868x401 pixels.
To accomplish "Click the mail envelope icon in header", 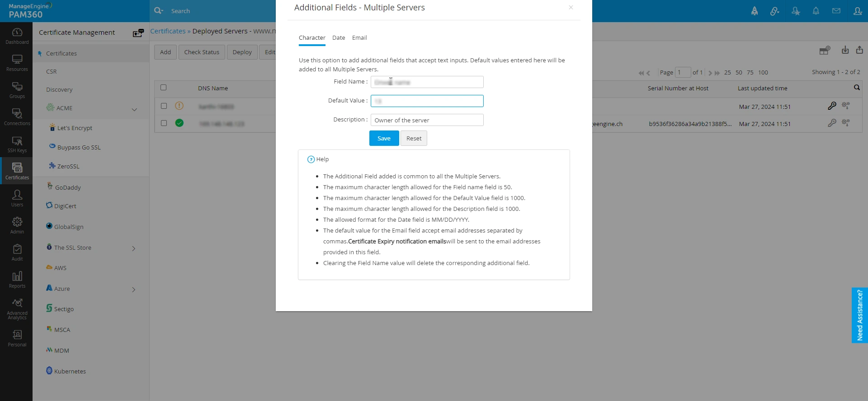I will [x=836, y=11].
